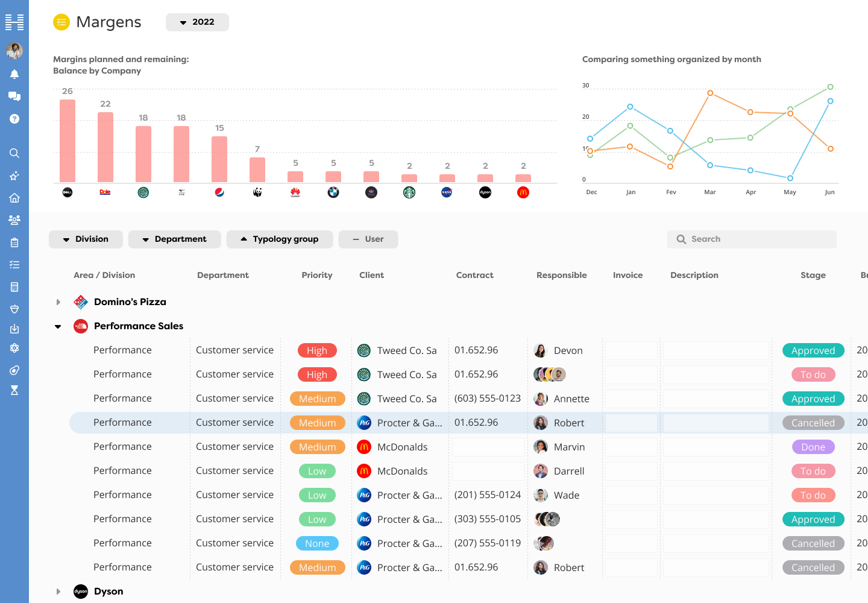Open the user profile avatar
Screen dimensions: 868x603
(14, 51)
